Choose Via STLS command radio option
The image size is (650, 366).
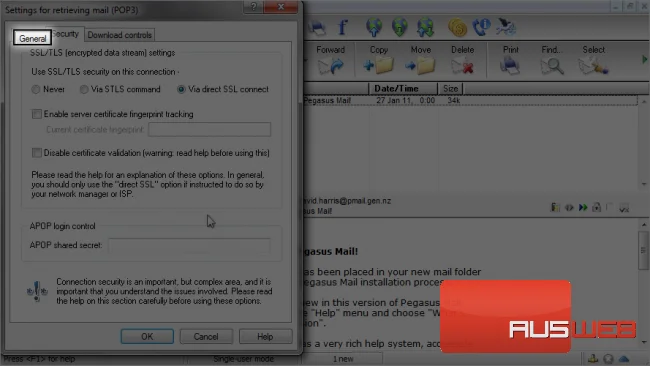pyautogui.click(x=84, y=89)
